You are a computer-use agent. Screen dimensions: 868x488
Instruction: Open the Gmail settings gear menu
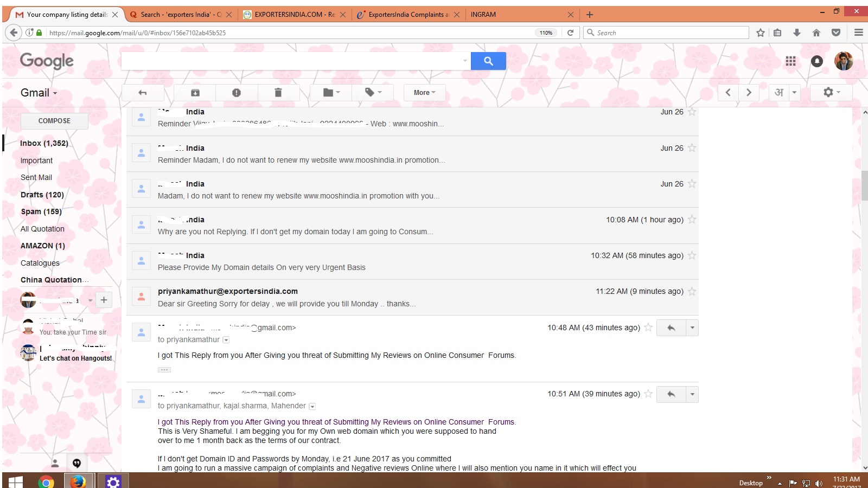[x=831, y=93]
